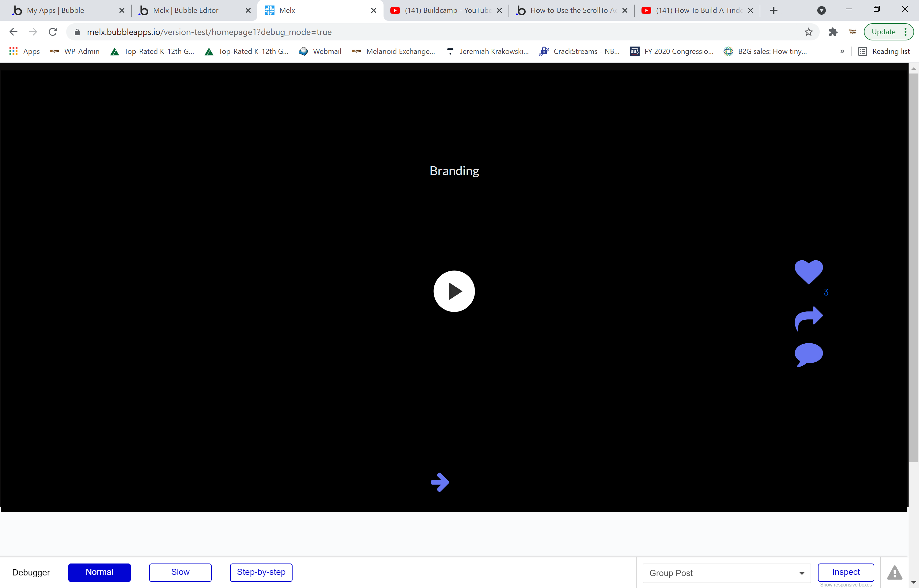Play the Branding video
The width and height of the screenshot is (919, 588).
tap(454, 291)
